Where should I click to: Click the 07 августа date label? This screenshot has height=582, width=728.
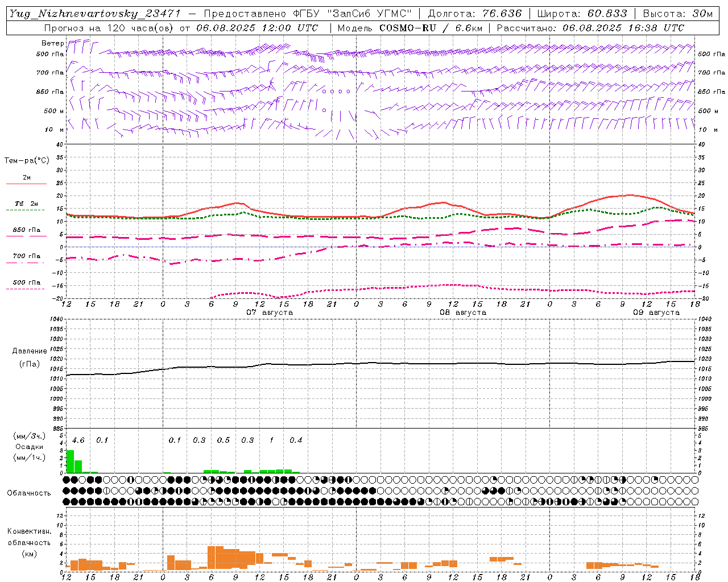pyautogui.click(x=270, y=313)
